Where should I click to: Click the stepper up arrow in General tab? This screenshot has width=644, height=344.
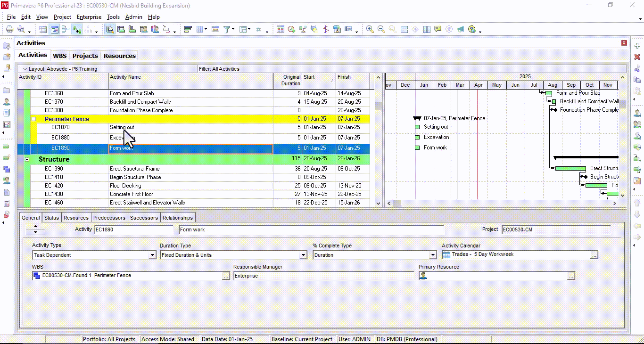click(35, 227)
